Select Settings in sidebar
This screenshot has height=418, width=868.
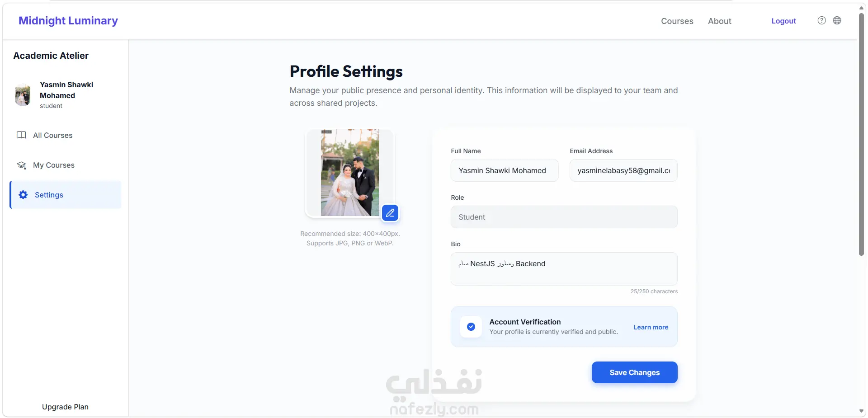65,195
